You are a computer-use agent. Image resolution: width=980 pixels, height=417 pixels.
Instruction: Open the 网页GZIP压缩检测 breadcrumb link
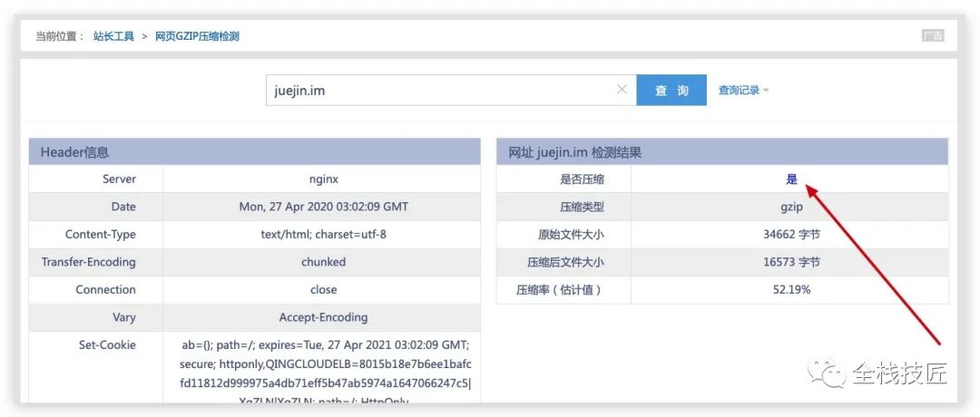198,36
